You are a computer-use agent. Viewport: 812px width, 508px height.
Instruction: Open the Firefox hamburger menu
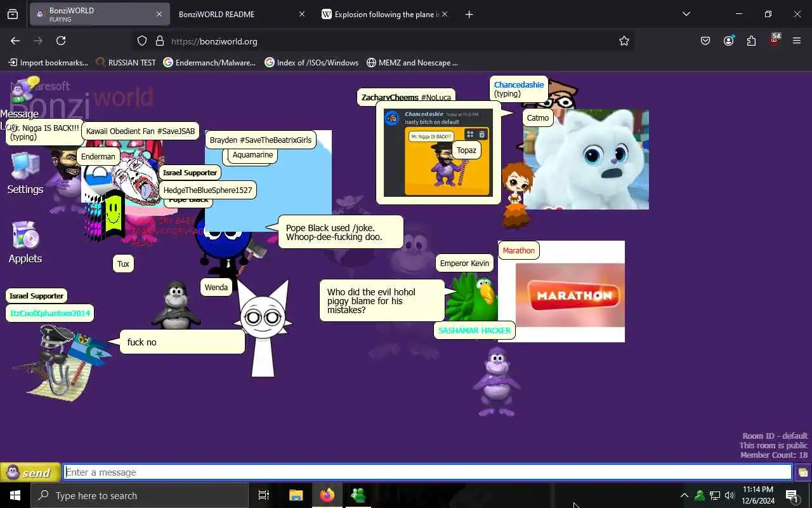point(797,41)
